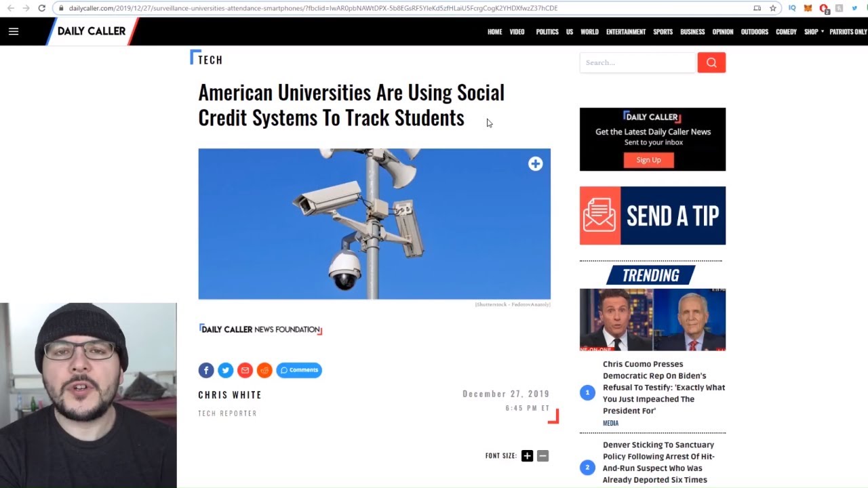Click into the Search input field

click(638, 62)
